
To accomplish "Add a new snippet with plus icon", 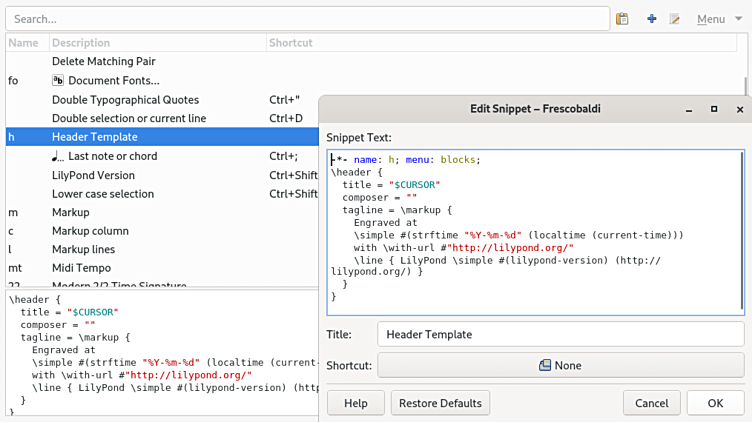I will coord(651,19).
